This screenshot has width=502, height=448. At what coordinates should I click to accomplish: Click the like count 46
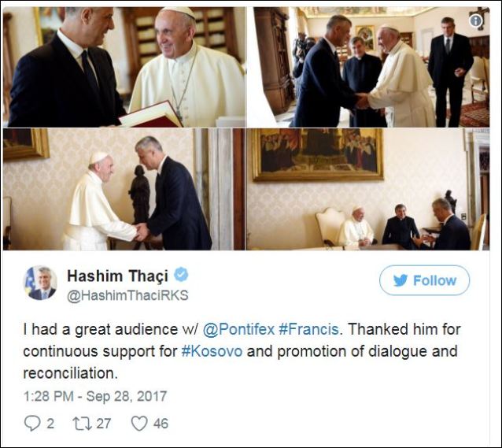161,424
